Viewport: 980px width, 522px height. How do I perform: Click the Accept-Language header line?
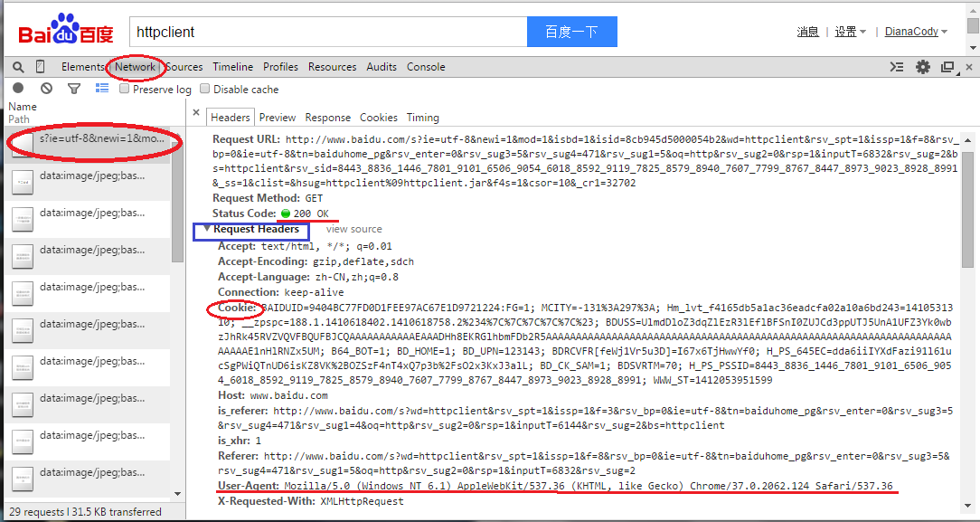pyautogui.click(x=308, y=277)
